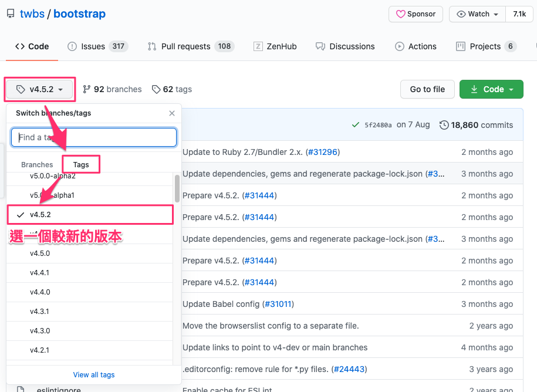The width and height of the screenshot is (537, 392).
Task: Focus the Find a tag input
Action: (94, 137)
